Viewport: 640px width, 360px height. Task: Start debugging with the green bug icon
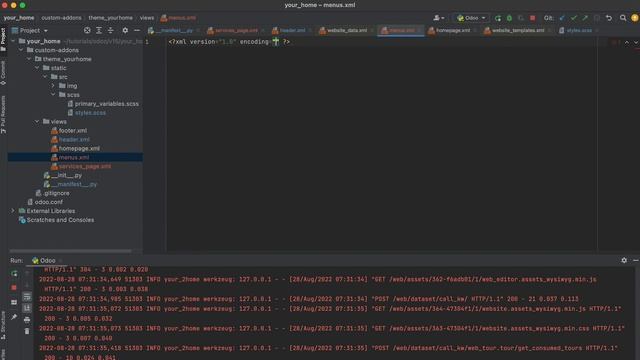(509, 18)
